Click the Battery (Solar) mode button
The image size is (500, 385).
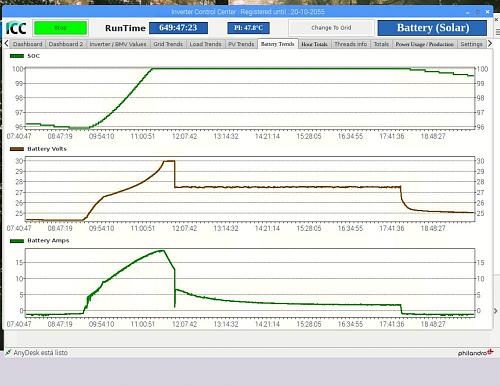tap(432, 28)
